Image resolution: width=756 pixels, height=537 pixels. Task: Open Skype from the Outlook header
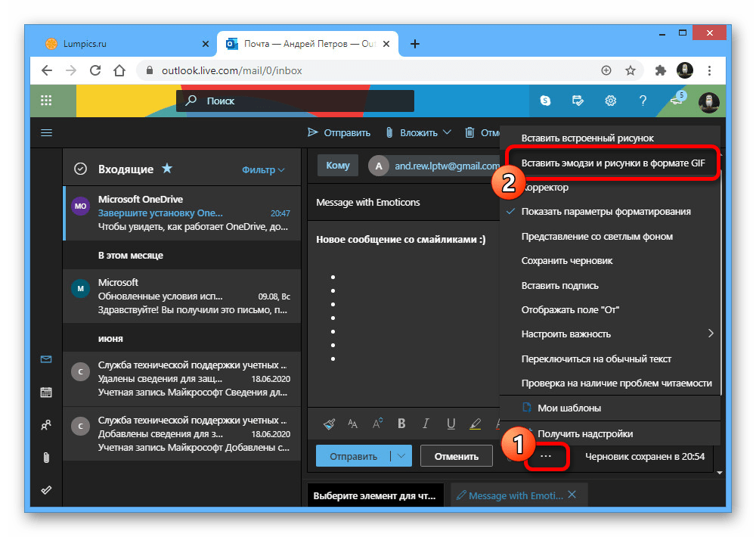[x=545, y=101]
